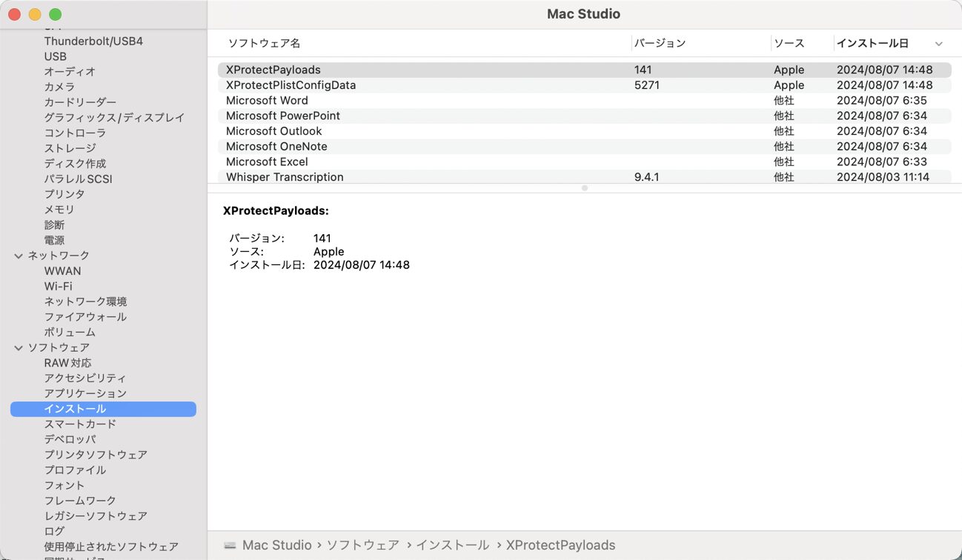
Task: Select XProtectPlistConfigData row
Action: (x=584, y=85)
